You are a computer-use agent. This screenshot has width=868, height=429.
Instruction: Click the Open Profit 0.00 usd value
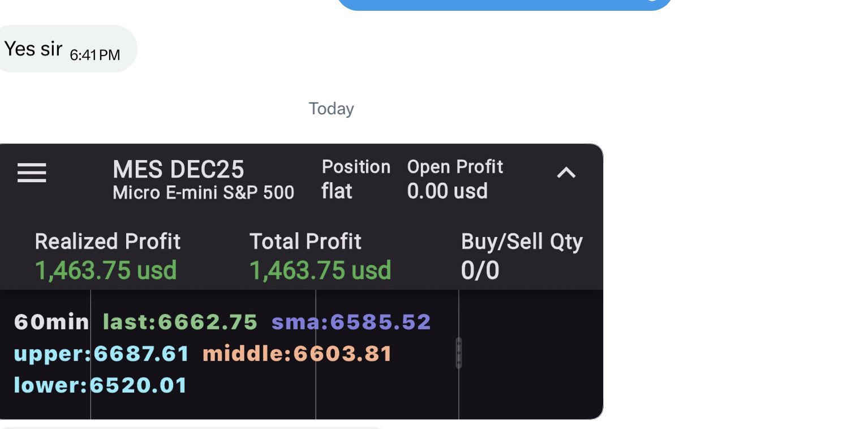tap(447, 191)
